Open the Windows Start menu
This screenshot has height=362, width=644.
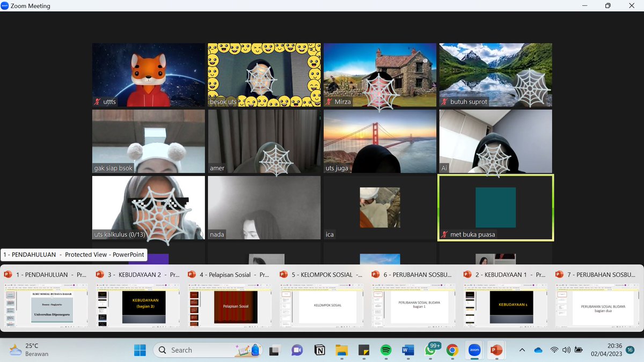[x=140, y=350]
